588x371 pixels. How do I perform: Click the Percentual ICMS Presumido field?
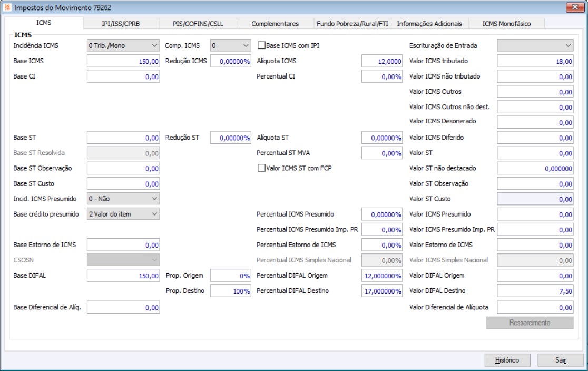coord(382,214)
